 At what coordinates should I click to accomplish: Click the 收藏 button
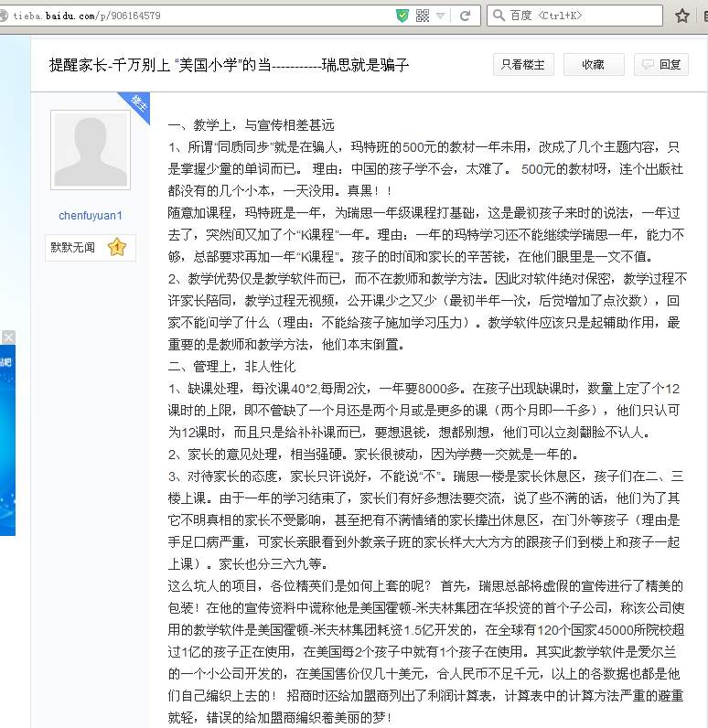pos(594,65)
